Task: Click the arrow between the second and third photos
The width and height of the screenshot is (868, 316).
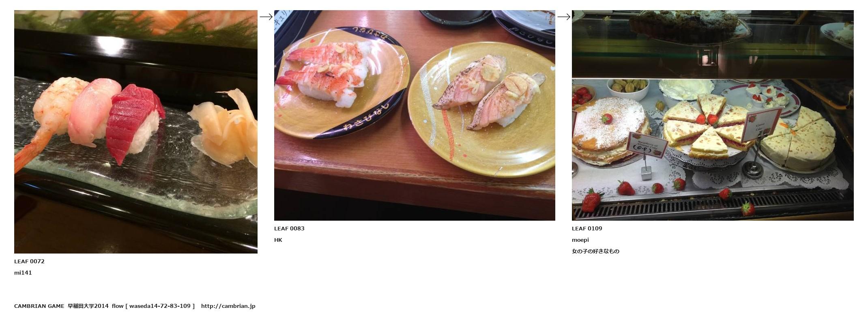Action: tap(564, 17)
